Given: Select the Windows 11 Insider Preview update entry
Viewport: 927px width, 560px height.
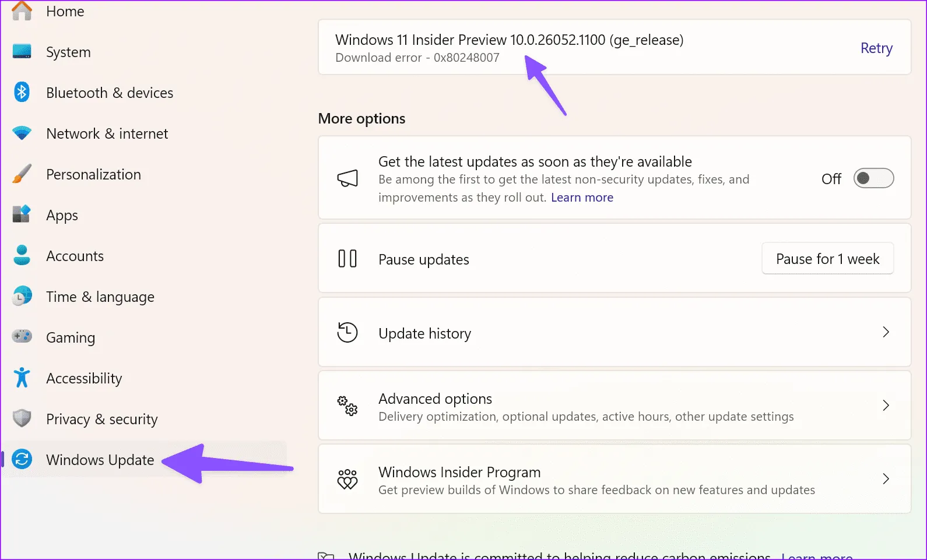Looking at the screenshot, I should (x=509, y=40).
